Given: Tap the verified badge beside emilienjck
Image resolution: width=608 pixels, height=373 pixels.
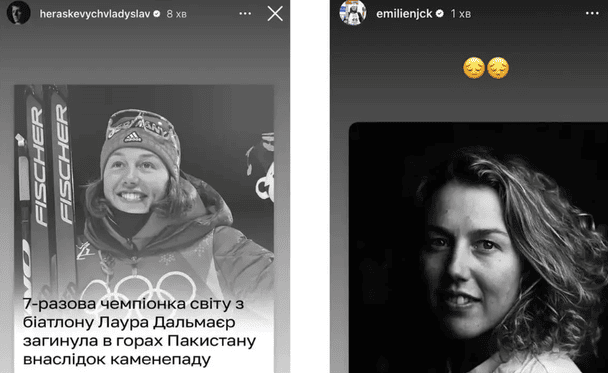Looking at the screenshot, I should tap(439, 14).
